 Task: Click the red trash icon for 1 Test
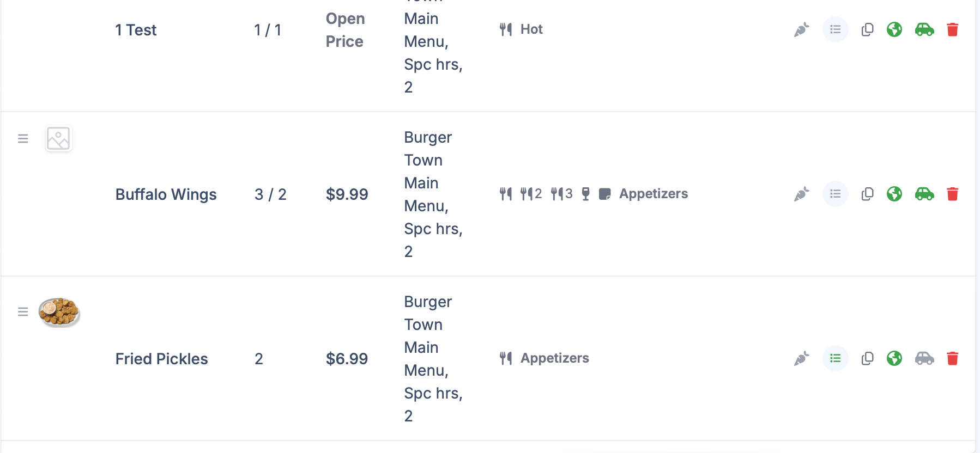pyautogui.click(x=952, y=29)
